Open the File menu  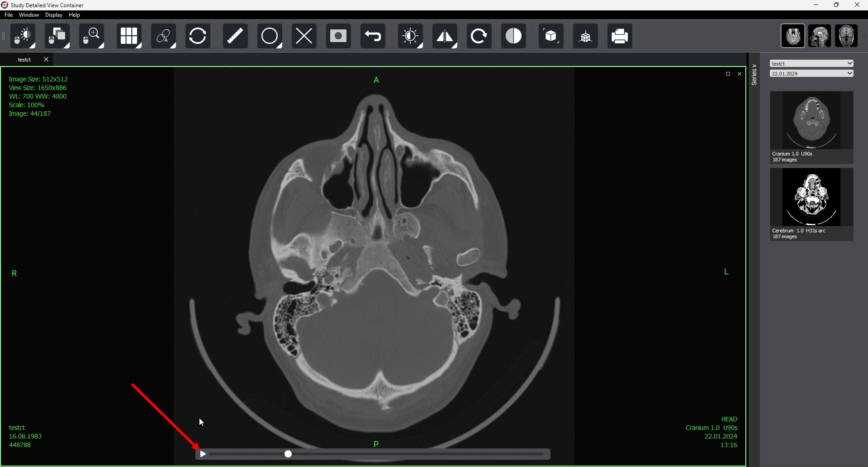click(9, 15)
